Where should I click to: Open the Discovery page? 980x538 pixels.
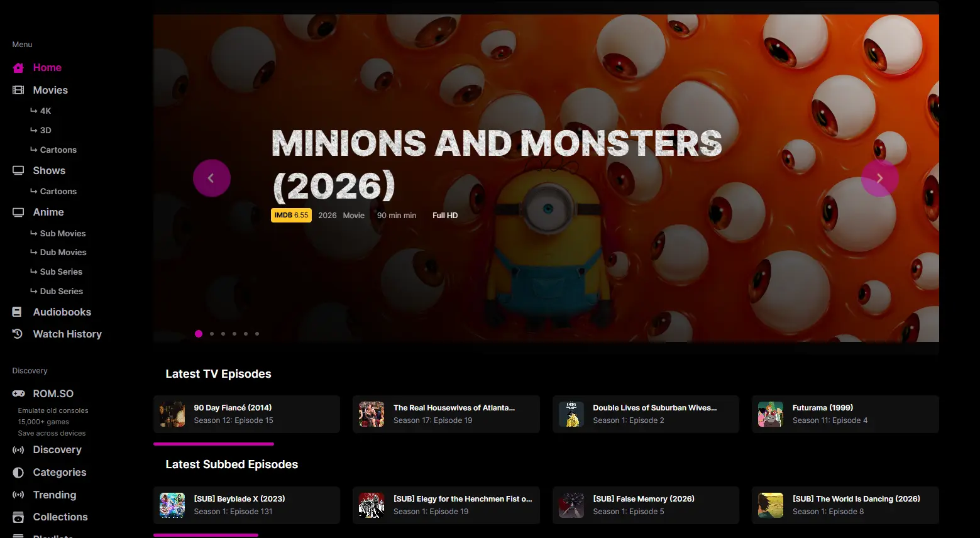coord(57,450)
